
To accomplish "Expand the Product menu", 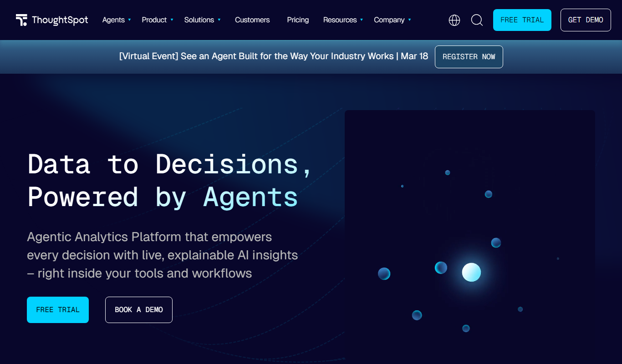I will 158,20.
